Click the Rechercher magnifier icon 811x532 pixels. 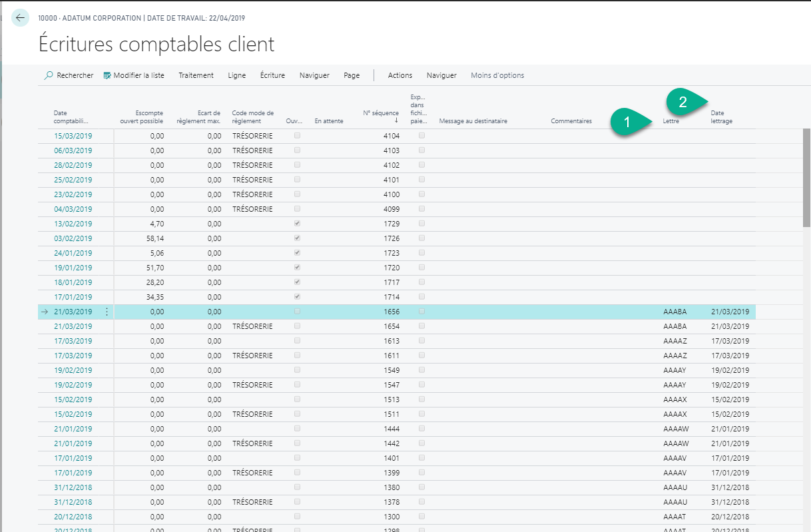[49, 75]
